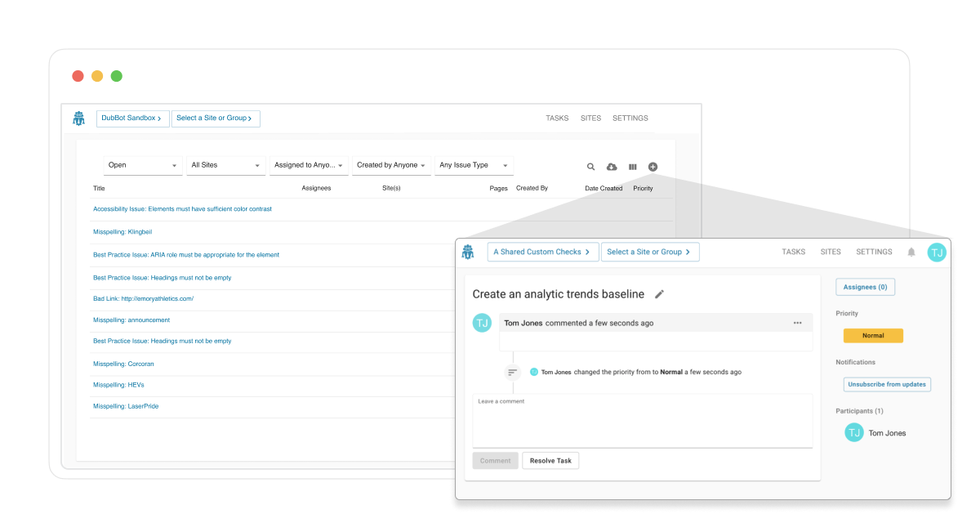The image size is (980, 523).
Task: Expand the Open status filter dropdown
Action: point(143,165)
